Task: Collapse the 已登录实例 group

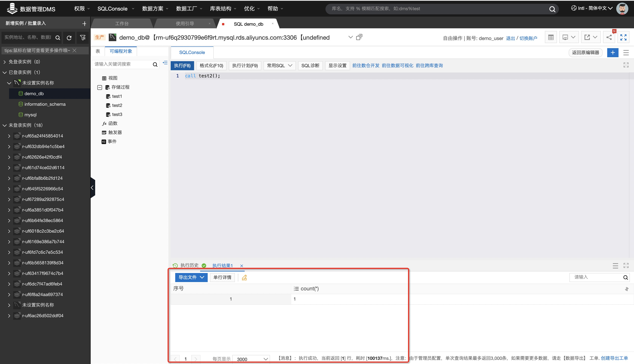Action: pos(5,72)
